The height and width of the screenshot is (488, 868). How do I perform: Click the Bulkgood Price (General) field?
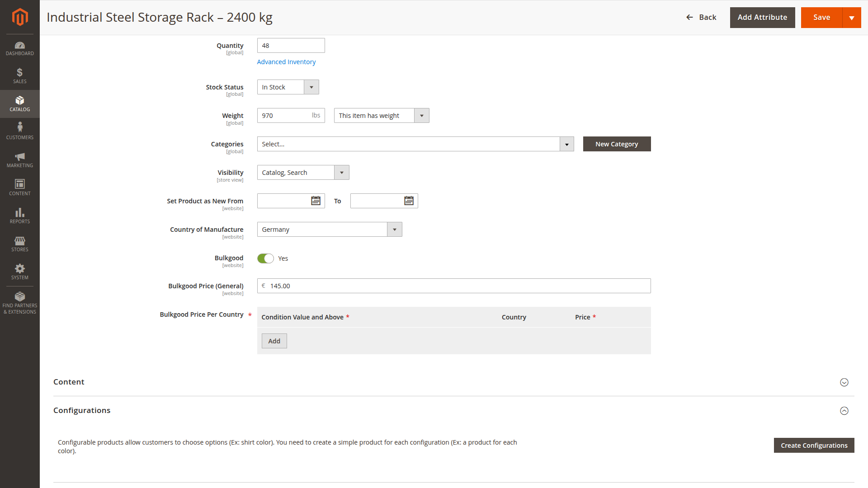coord(454,286)
